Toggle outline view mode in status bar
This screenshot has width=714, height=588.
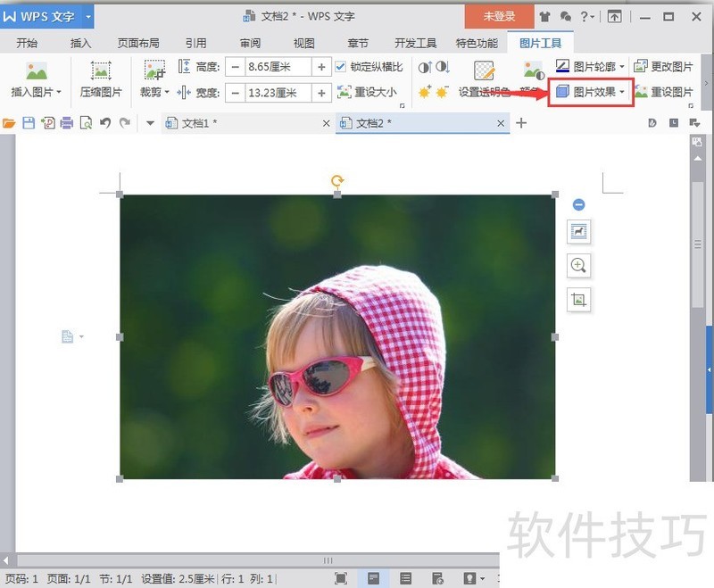pos(405,579)
